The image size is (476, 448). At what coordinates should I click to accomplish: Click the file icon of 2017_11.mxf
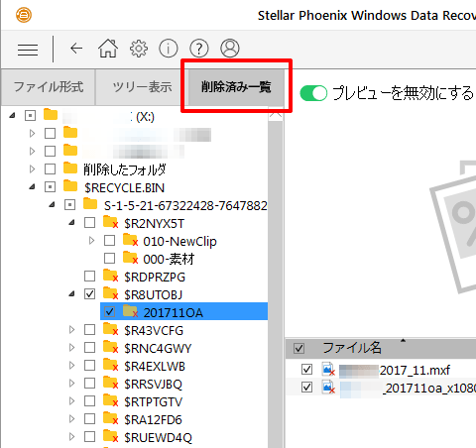coord(328,370)
